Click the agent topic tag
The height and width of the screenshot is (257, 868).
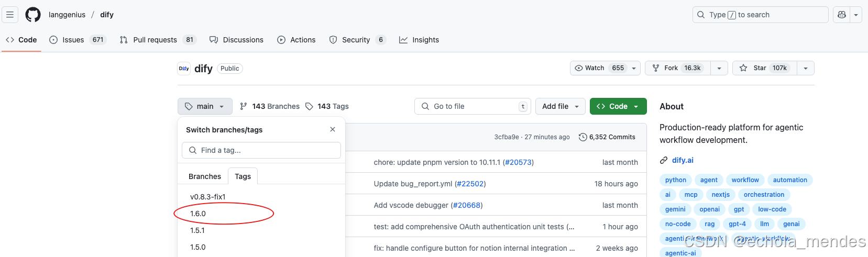(x=709, y=180)
